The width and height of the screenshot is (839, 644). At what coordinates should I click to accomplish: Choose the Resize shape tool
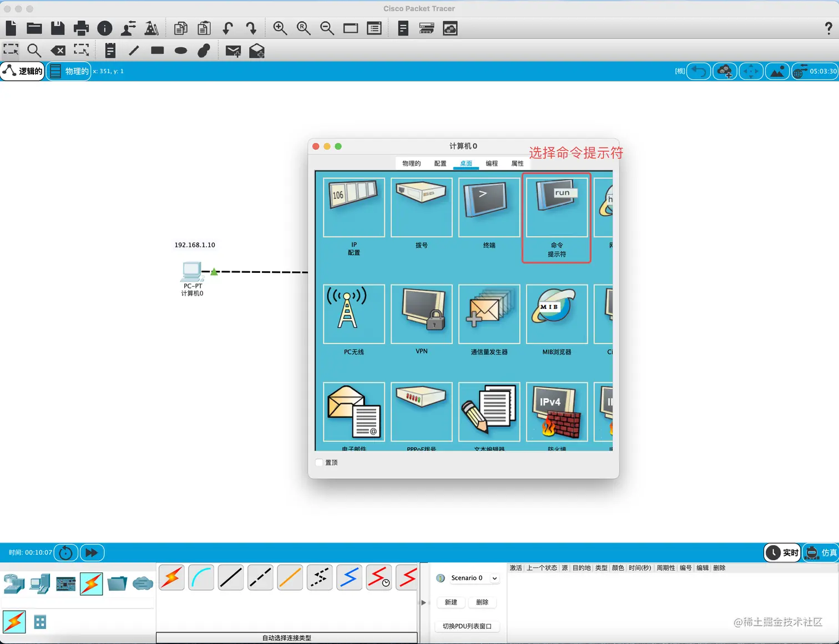click(81, 50)
